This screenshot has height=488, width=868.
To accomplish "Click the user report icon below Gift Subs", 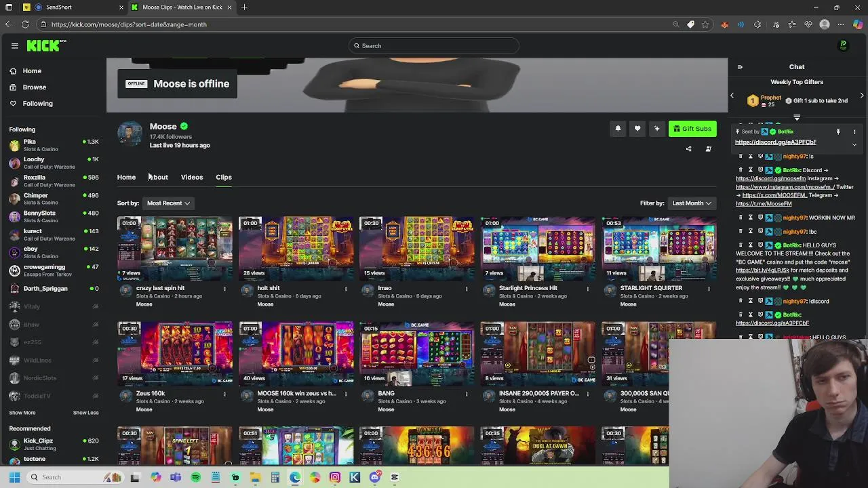I will click(709, 149).
